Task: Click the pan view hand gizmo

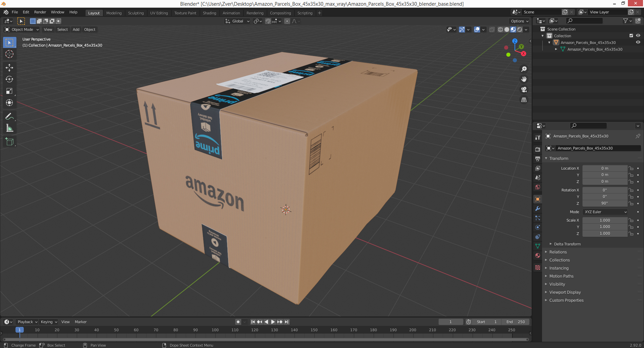Action: [x=524, y=79]
